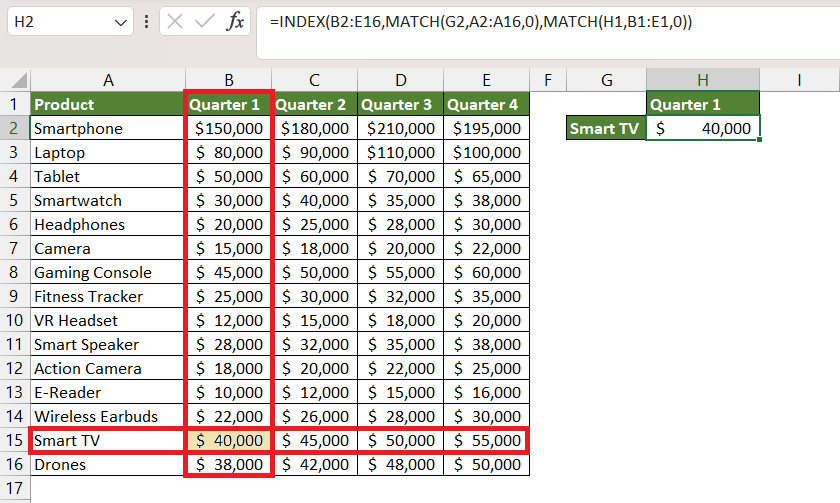Click the Smartphone cell in column A
This screenshot has height=503, width=840.
108,128
